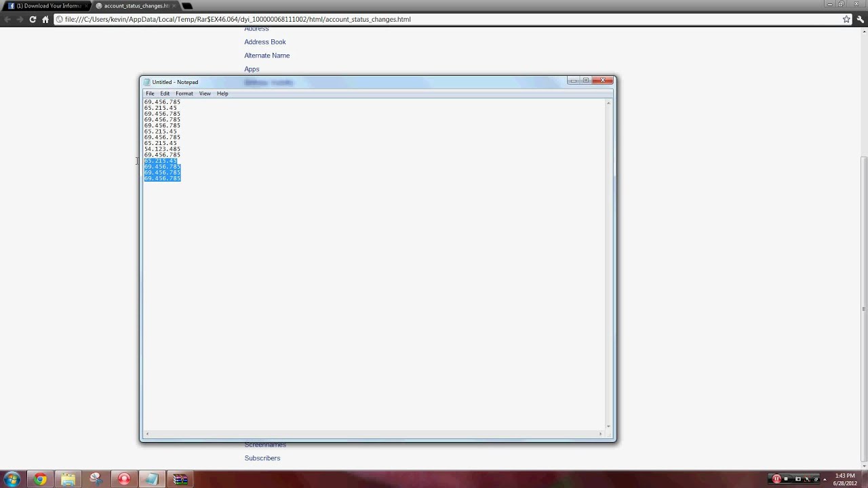Click the red pause icon in the system tray

click(x=776, y=479)
